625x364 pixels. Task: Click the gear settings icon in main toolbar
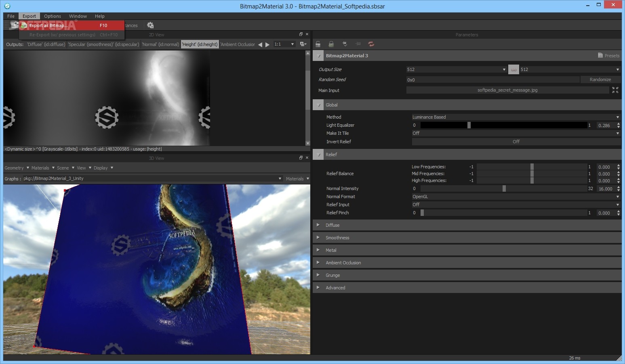150,25
